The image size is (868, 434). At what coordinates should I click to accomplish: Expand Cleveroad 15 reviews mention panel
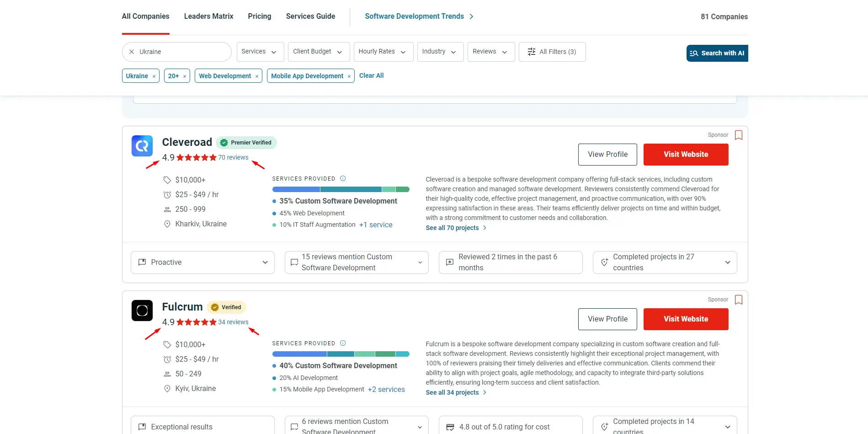357,263
